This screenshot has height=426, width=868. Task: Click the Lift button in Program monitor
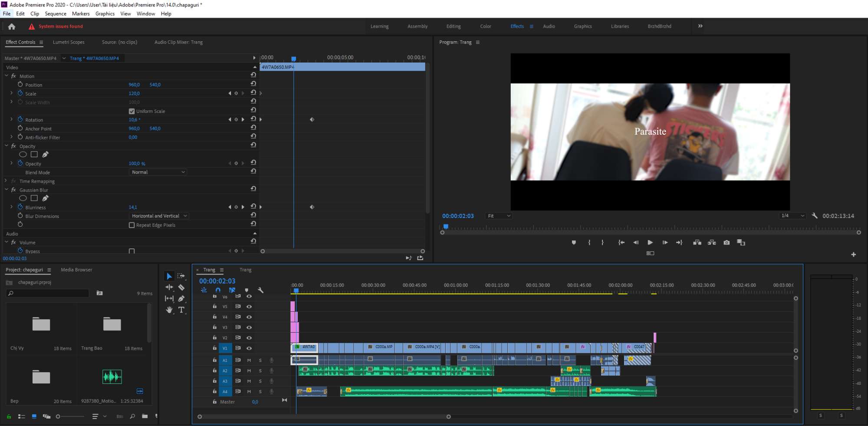coord(697,243)
